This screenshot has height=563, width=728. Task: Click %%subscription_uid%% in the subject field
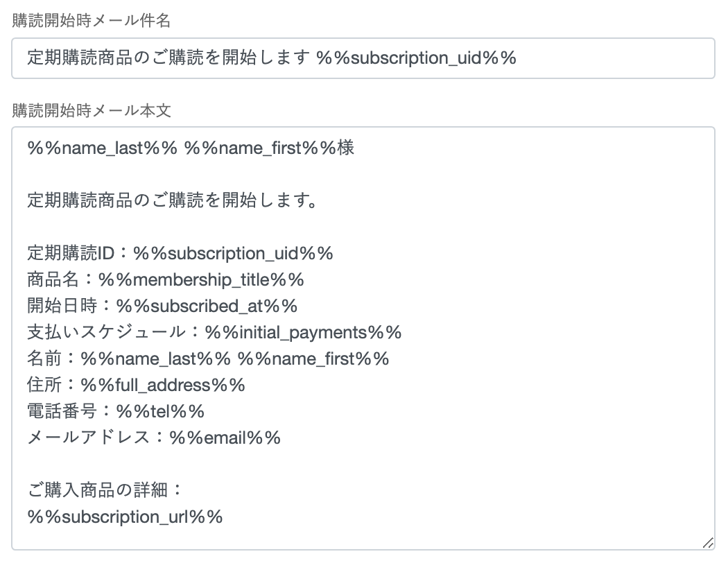click(416, 58)
